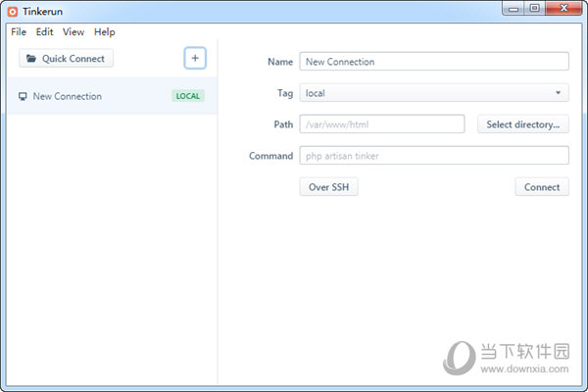588x392 pixels.
Task: Minimize the Tinkerun window
Action: [x=514, y=9]
